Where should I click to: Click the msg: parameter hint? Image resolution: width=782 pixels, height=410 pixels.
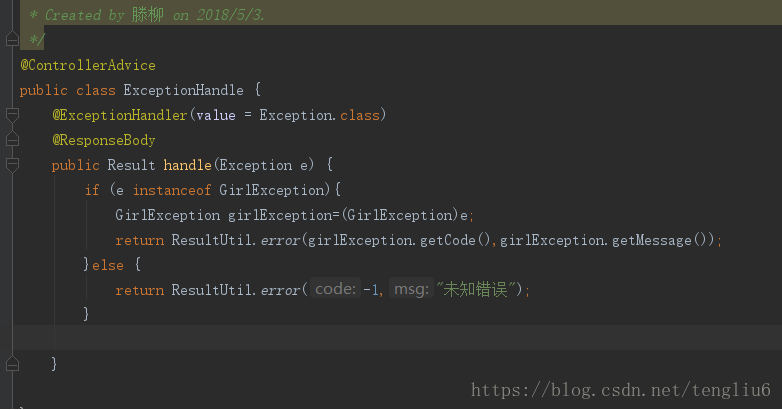(411, 289)
